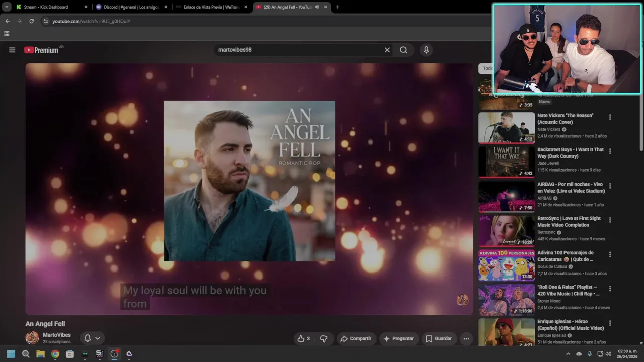Switch to the Discord #general tab
This screenshot has height=362, width=644.
132,7
